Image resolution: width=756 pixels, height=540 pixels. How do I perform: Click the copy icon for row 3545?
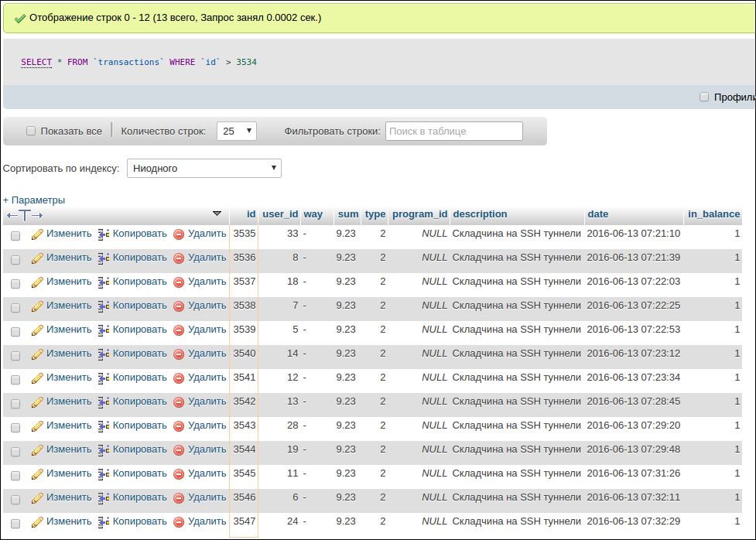tap(104, 474)
